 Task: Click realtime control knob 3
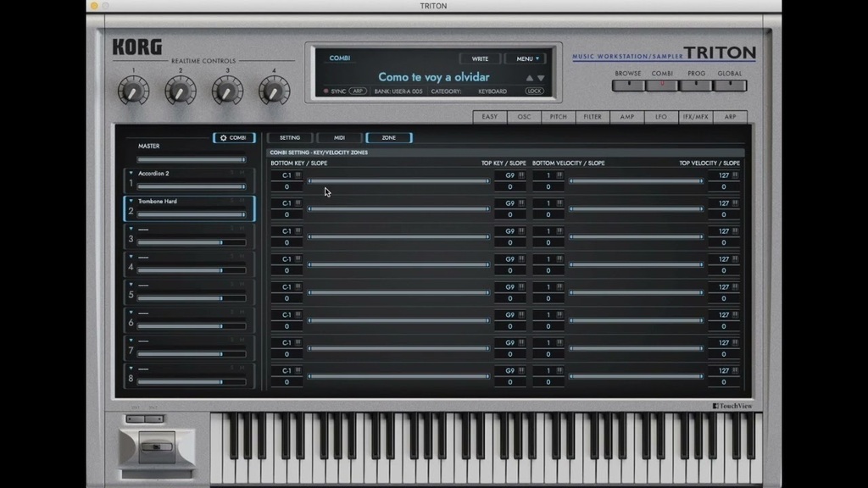227,91
